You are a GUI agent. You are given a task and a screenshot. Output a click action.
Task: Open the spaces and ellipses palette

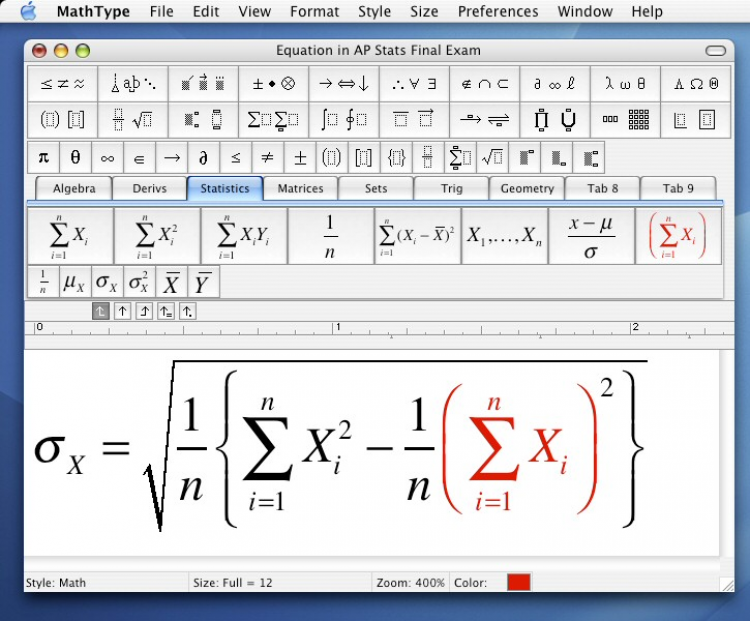(x=133, y=84)
